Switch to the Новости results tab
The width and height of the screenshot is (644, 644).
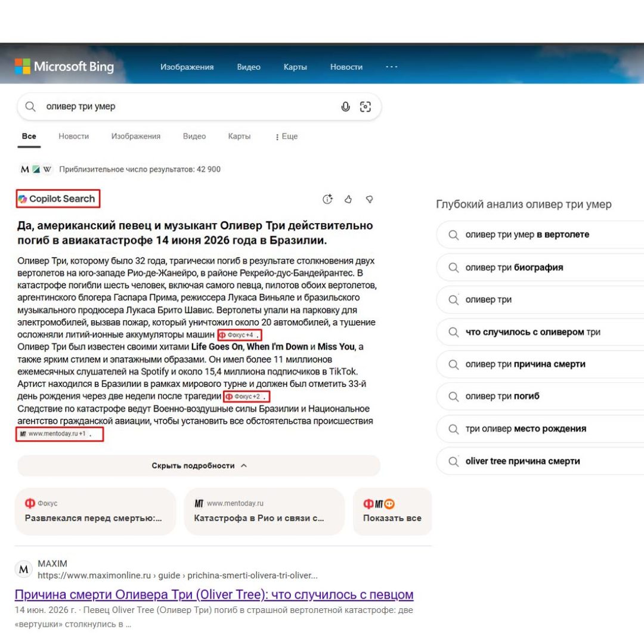pos(73,137)
